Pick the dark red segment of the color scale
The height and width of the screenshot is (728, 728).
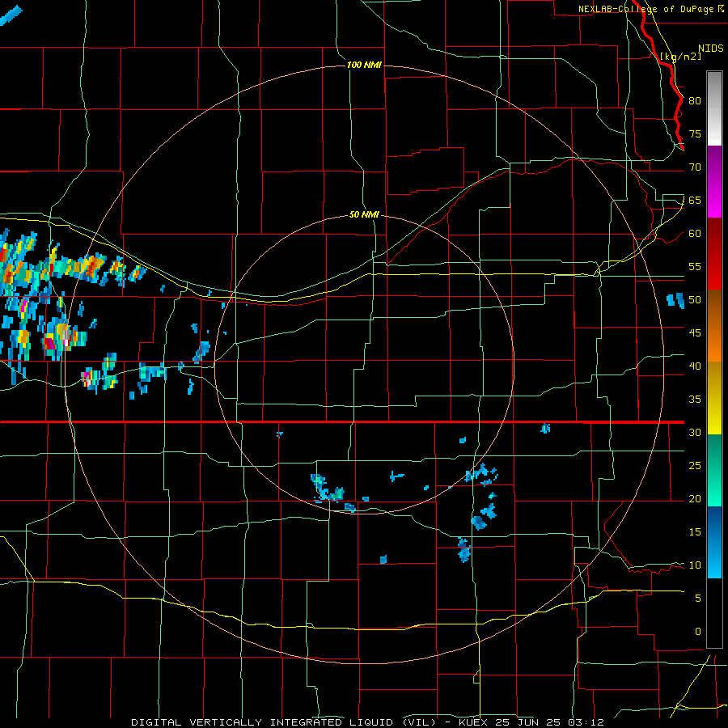714,254
